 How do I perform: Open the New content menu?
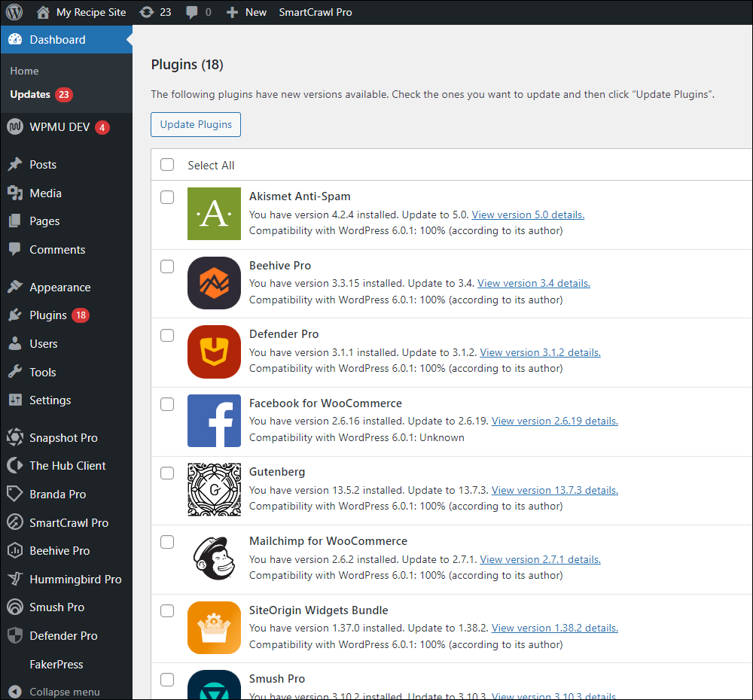pyautogui.click(x=255, y=12)
